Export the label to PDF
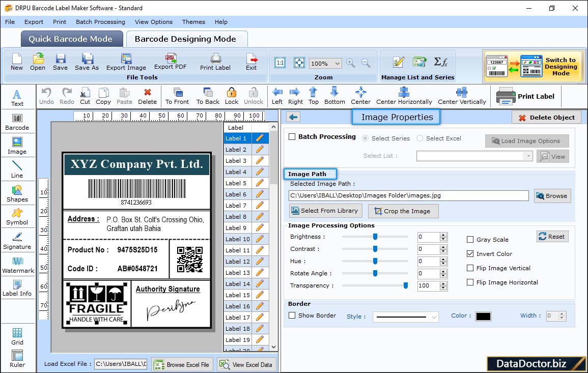588x373 pixels. point(170,62)
